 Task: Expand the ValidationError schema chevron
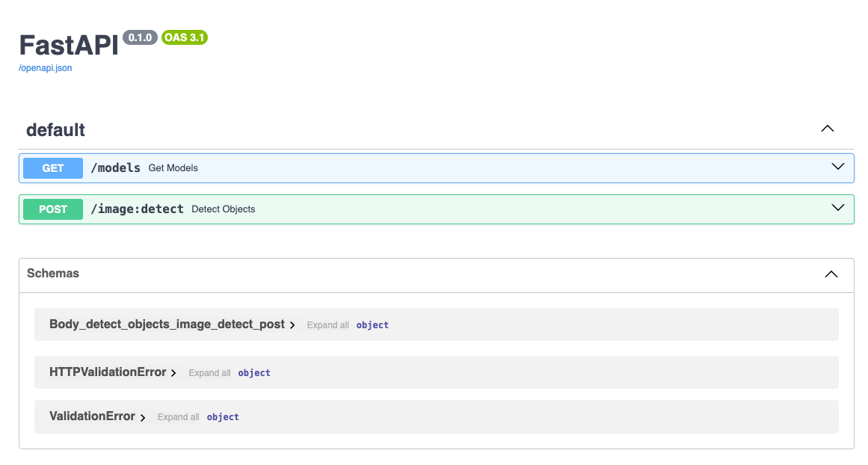click(143, 417)
